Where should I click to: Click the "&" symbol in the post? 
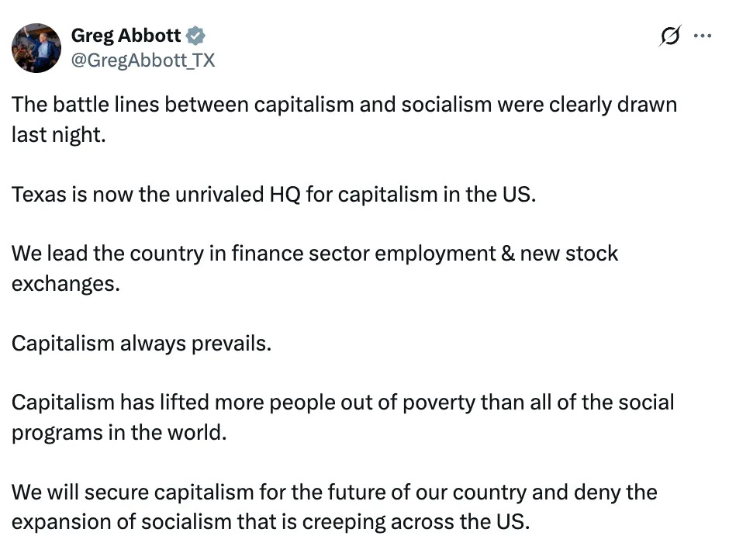[509, 254]
